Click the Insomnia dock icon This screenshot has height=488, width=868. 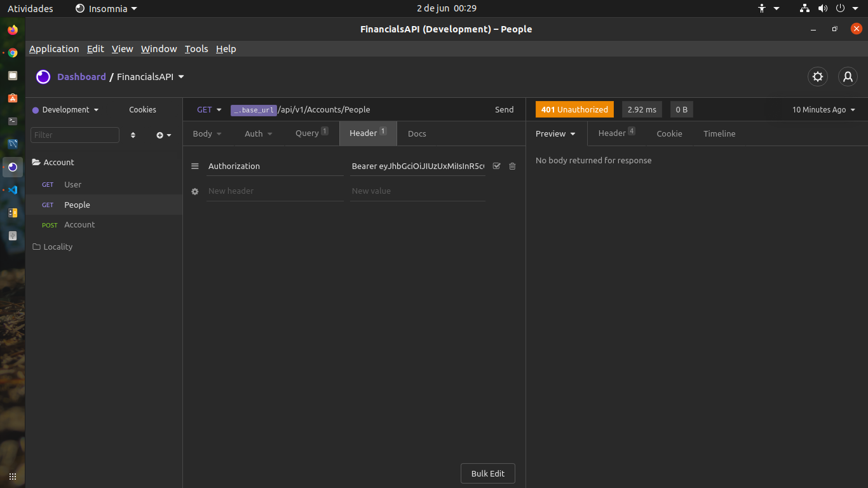click(13, 166)
